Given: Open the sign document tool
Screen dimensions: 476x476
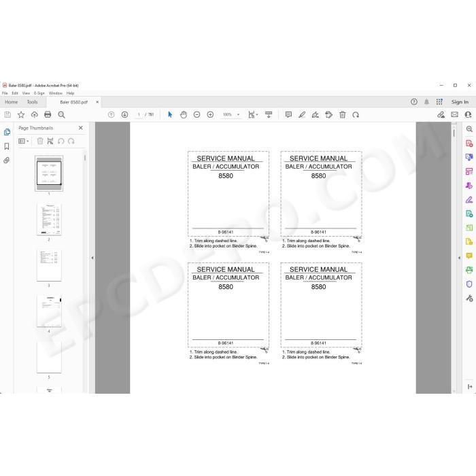Looking at the screenshot, I should coord(316,115).
